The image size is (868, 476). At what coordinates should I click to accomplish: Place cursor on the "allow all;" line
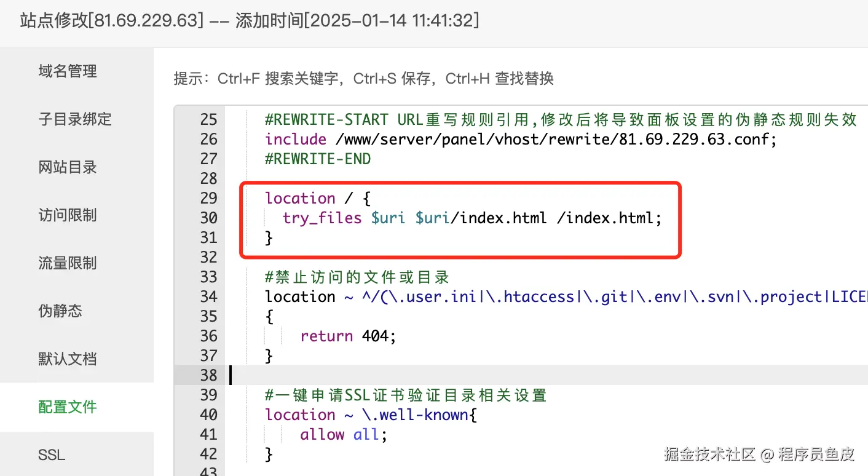point(344,434)
